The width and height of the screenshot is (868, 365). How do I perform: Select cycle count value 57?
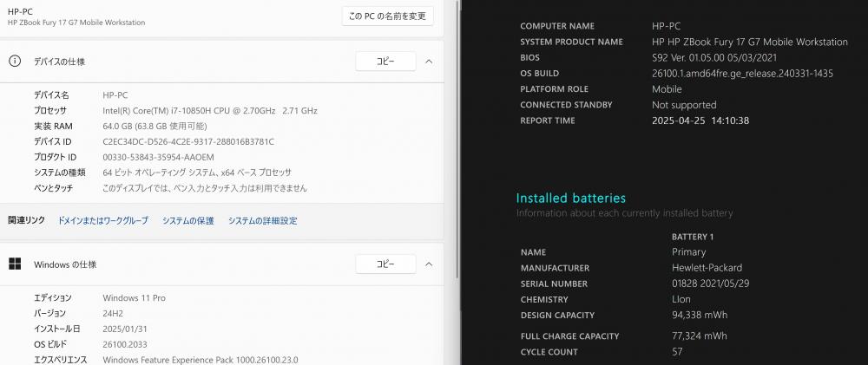(677, 352)
